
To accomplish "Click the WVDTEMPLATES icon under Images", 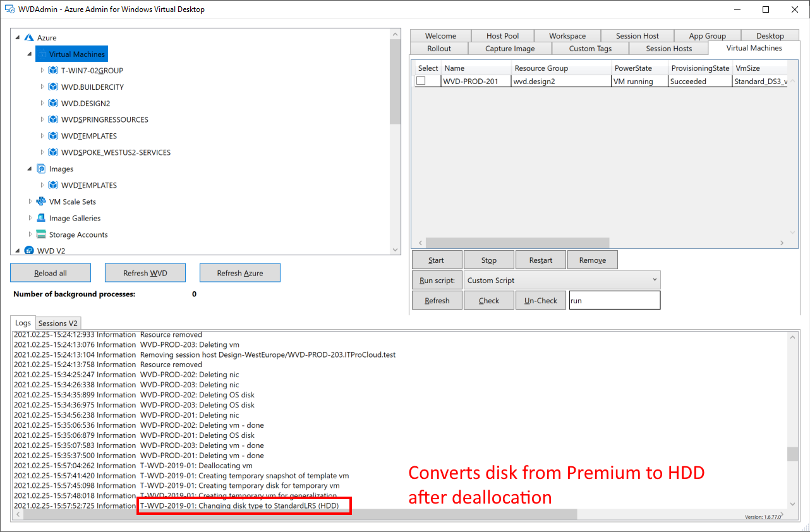I will tap(53, 186).
